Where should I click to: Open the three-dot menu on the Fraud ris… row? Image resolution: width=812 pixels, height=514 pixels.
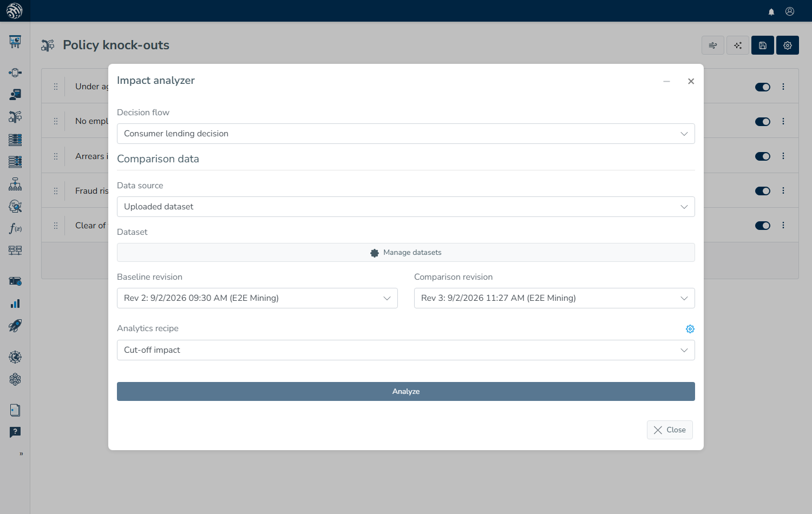tap(783, 190)
